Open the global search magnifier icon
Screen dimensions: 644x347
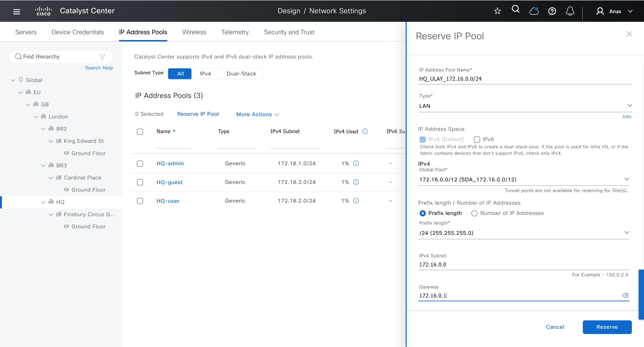pyautogui.click(x=515, y=9)
